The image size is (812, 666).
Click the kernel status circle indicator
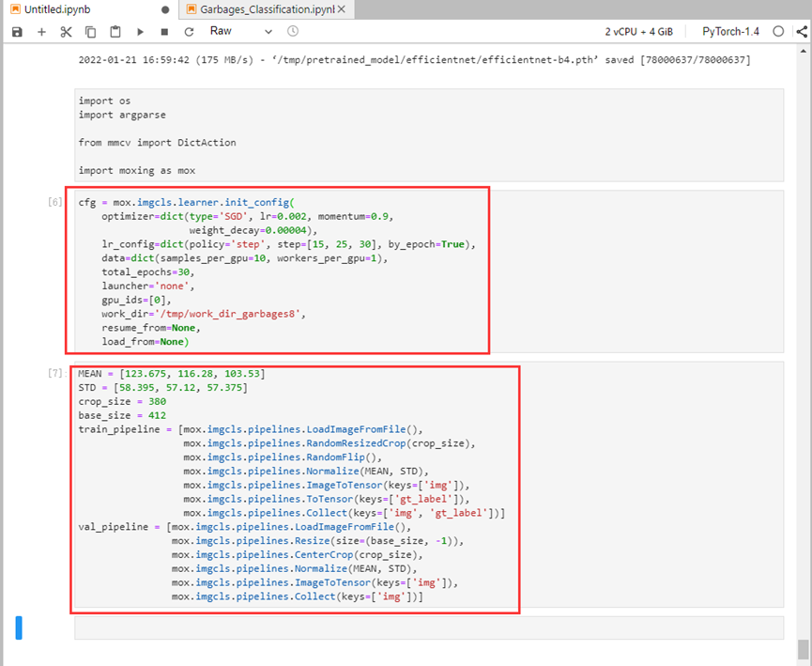778,32
